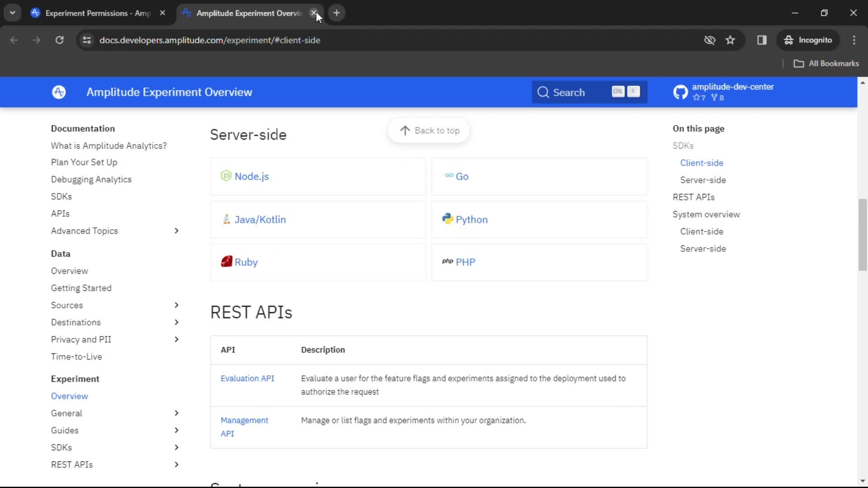Click the PHP logo icon
This screenshot has width=868, height=488.
click(448, 262)
